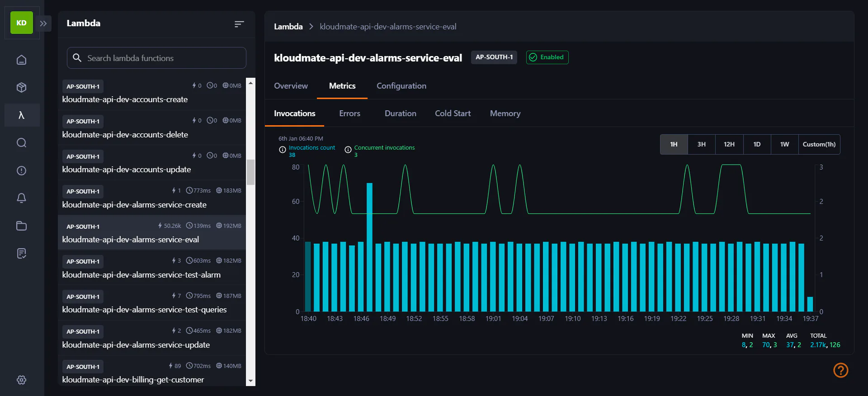Select kloudmate-api-dev-accounts-update function
This screenshot has width=868, height=396.
[152, 163]
